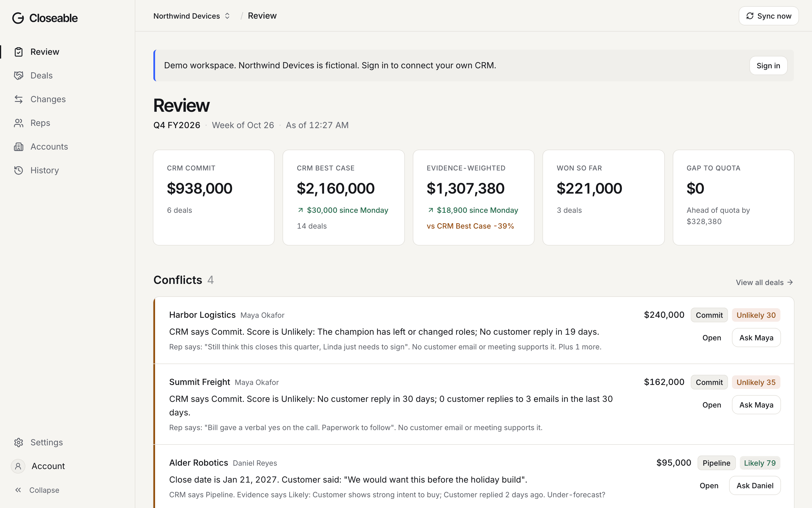Click the Accounts building icon

point(19,147)
